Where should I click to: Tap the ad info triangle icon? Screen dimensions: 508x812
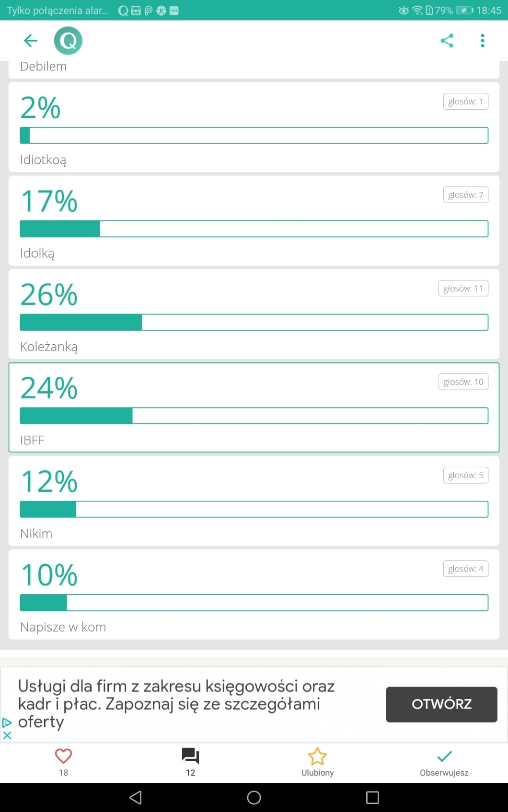7,722
